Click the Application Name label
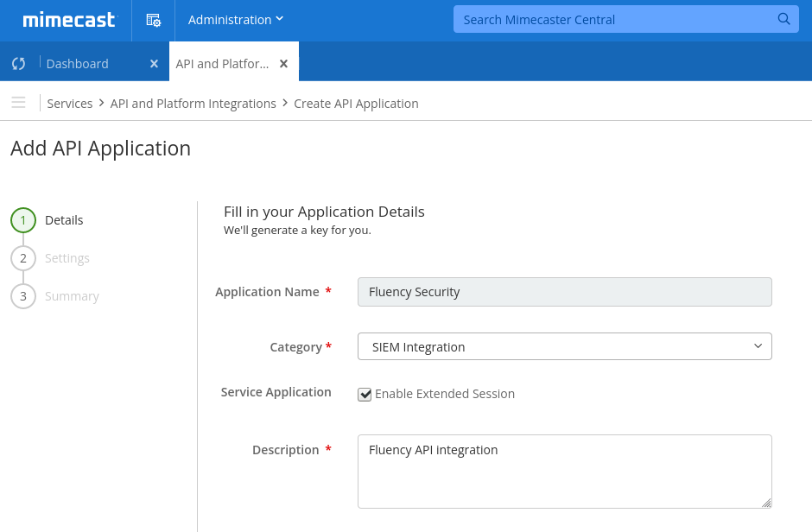The width and height of the screenshot is (812, 532). pyautogui.click(x=267, y=292)
